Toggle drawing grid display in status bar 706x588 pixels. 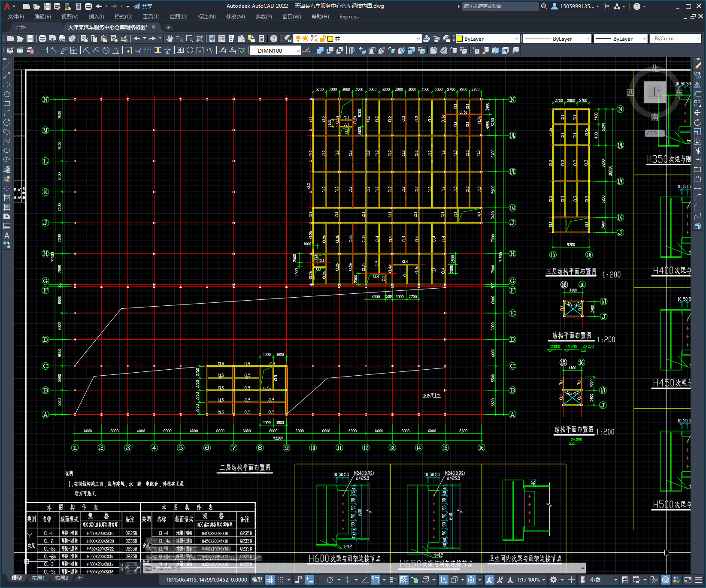[x=270, y=580]
